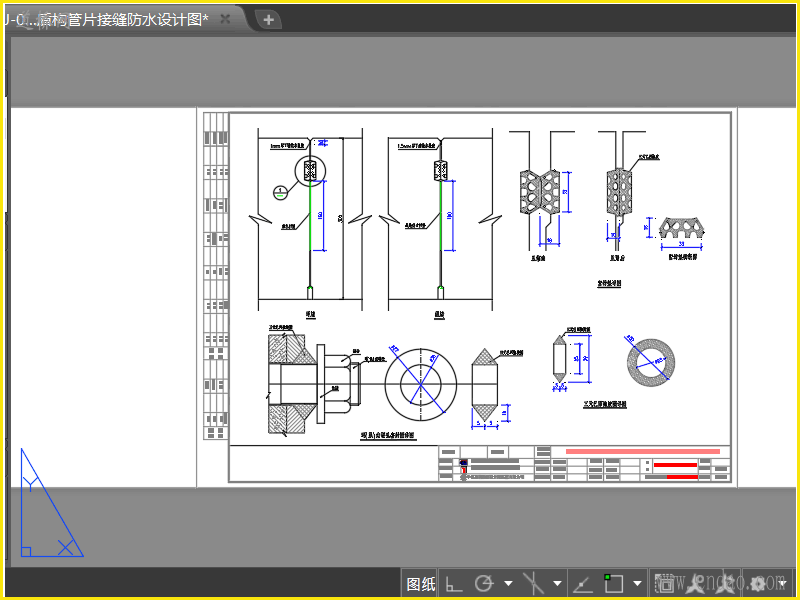Toggle object snap tracking icon

(x=583, y=584)
